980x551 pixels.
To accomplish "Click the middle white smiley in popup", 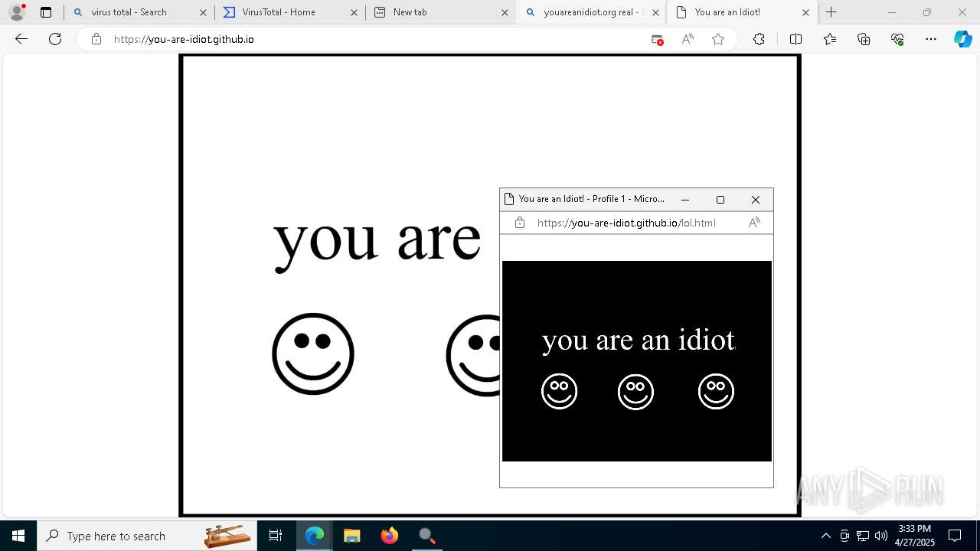I will point(635,392).
